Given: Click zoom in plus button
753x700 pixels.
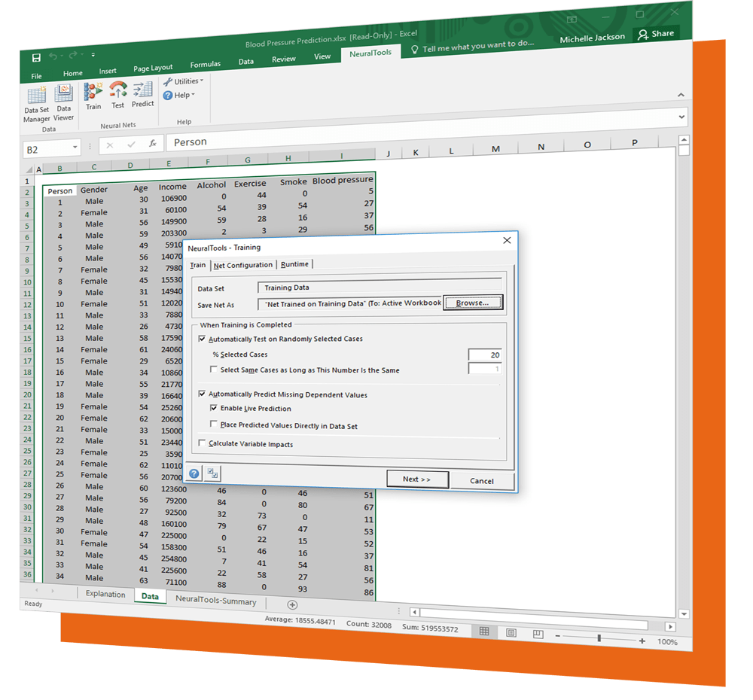Looking at the screenshot, I should tap(642, 641).
